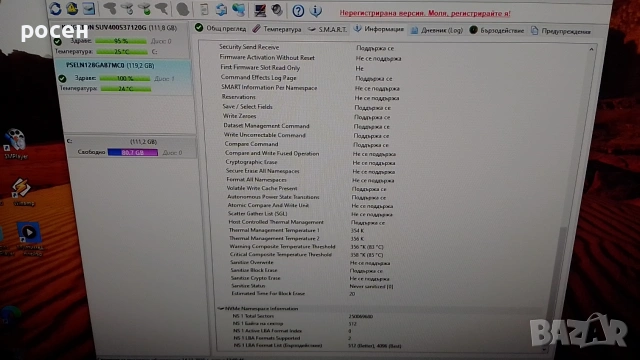Screen dimensions: 640x360
Task: Click the refresh icon with yellow warning triangle
Action: (72, 8)
